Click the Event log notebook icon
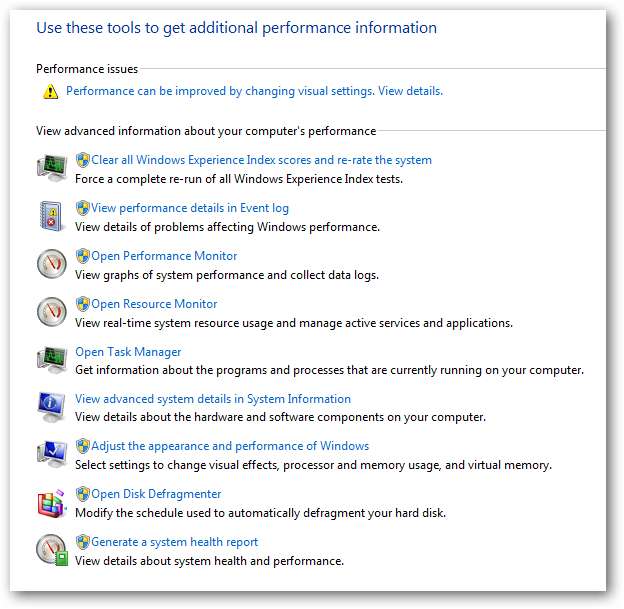 [x=52, y=216]
